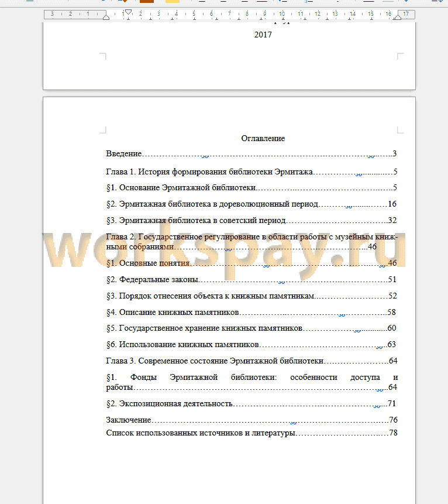
Task: Click '§3. Порядок отнесения объекта к книжным памятникам'
Action: click(x=251, y=296)
